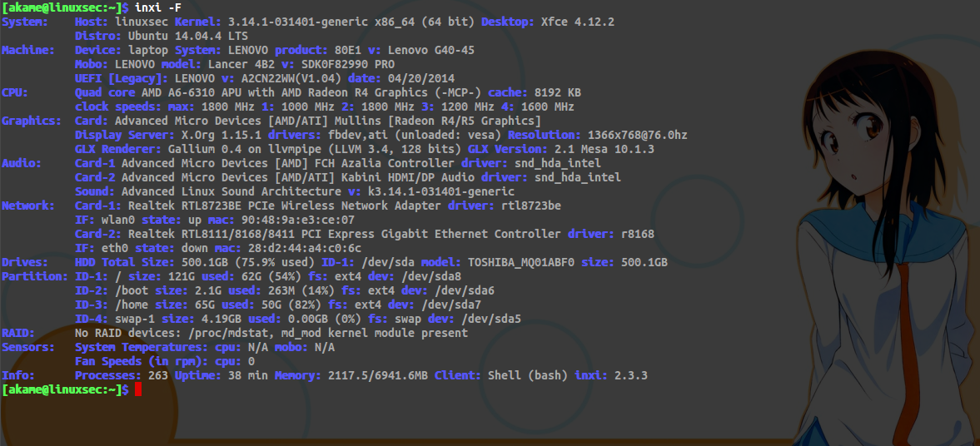
Task: Click the 'Drives:' section label
Action: 25,262
